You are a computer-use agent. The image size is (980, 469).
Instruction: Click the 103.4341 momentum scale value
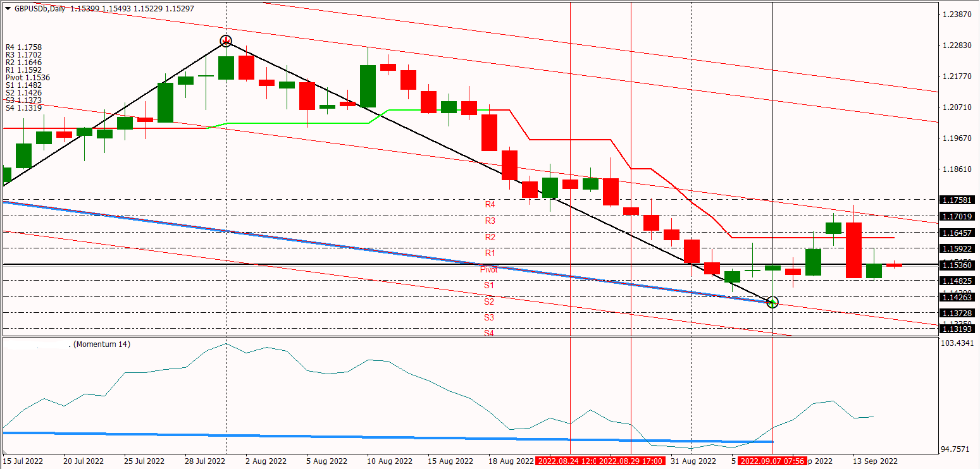[958, 342]
